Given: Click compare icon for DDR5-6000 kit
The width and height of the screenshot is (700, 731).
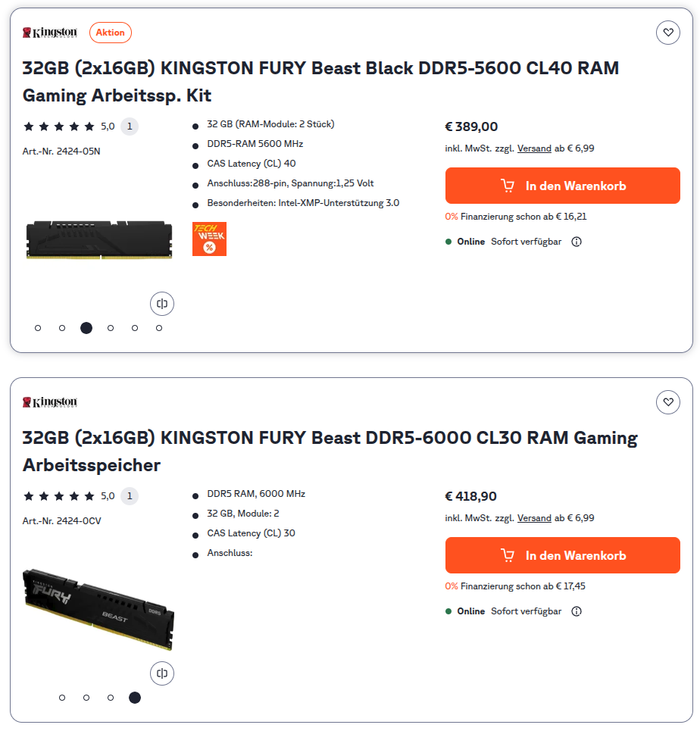Looking at the screenshot, I should 162,673.
